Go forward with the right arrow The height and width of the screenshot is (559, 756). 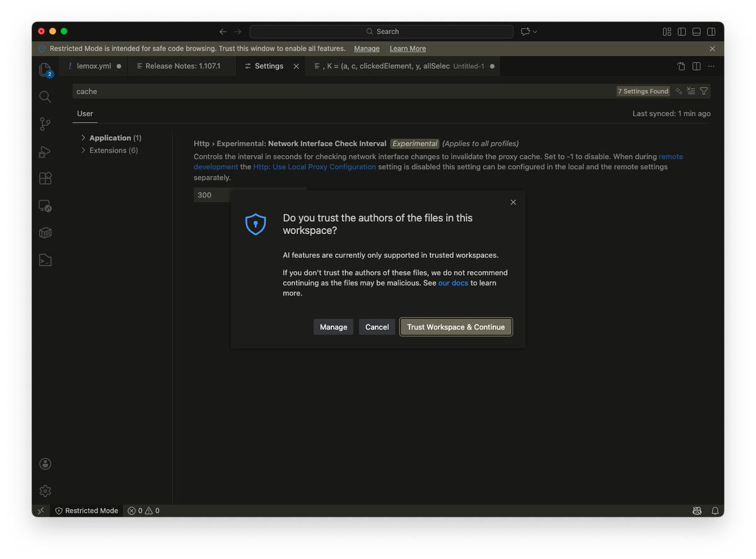238,32
